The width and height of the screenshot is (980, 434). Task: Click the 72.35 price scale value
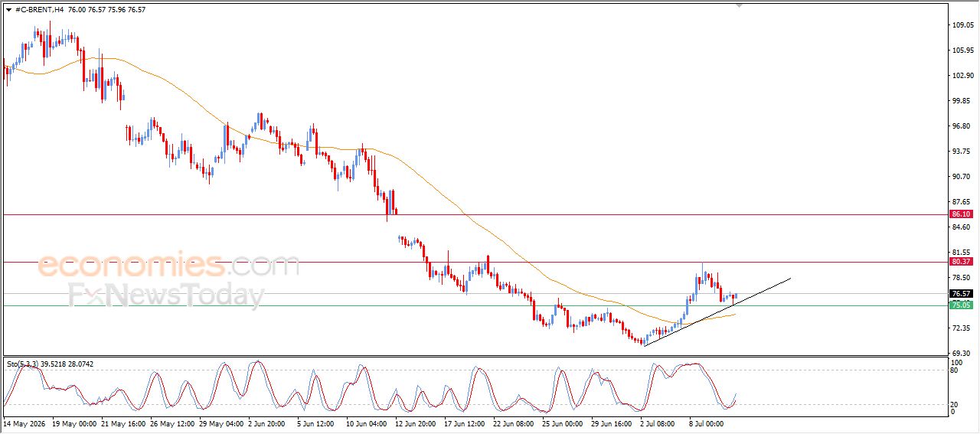[x=962, y=328]
